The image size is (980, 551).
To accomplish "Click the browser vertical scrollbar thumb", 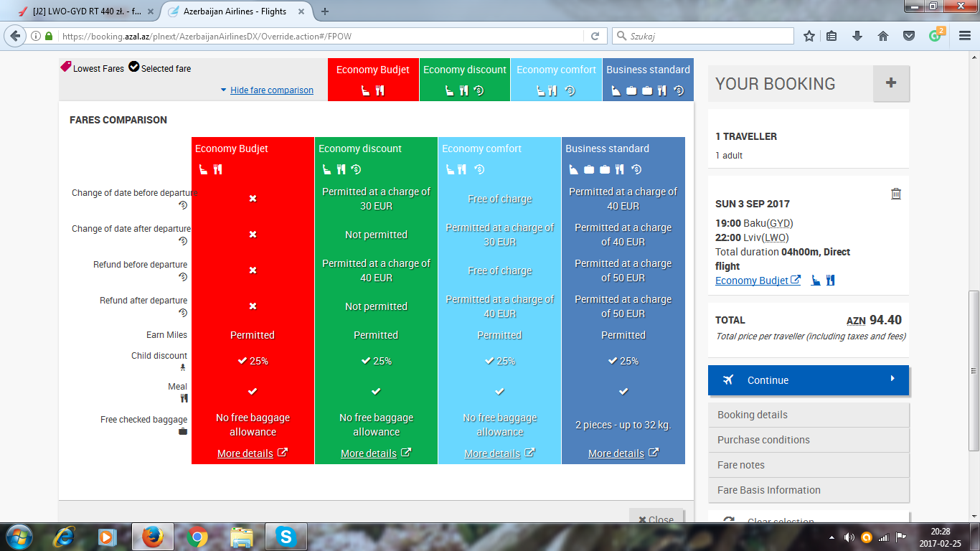I will tap(974, 370).
